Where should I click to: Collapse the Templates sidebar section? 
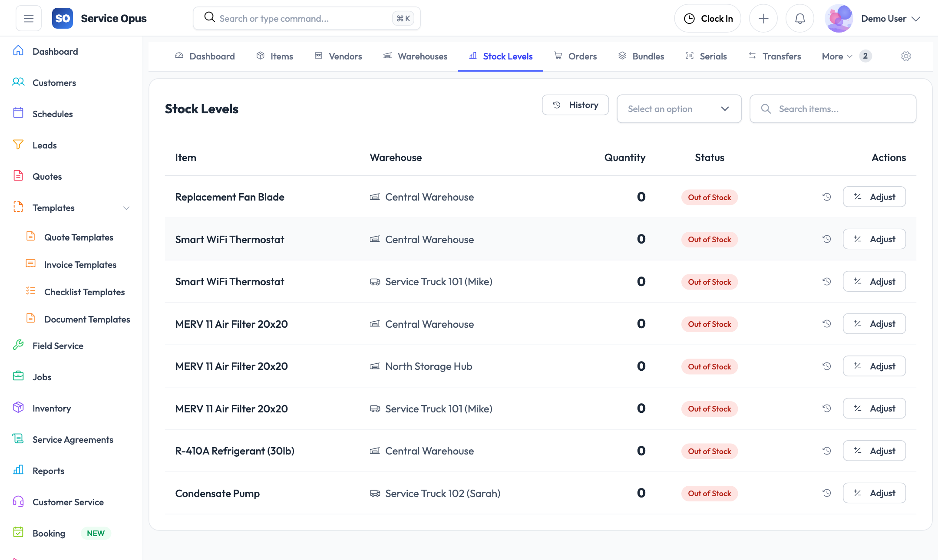[126, 208]
